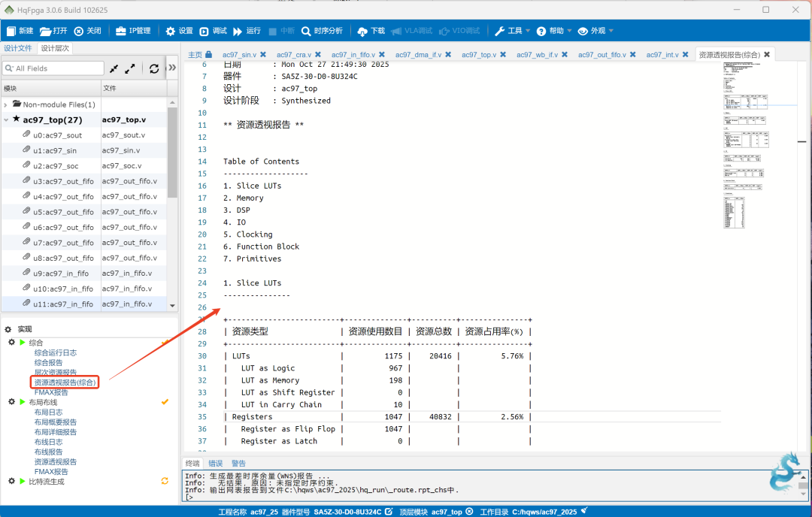Click the refresh status icon beside 比特流生成
Image resolution: width=812 pixels, height=517 pixels.
(165, 482)
